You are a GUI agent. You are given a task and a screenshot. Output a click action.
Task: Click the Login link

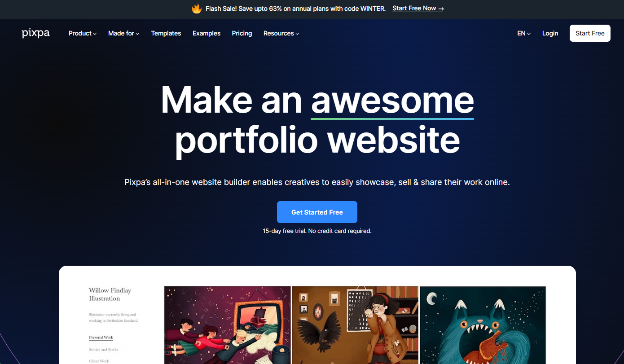tap(550, 33)
